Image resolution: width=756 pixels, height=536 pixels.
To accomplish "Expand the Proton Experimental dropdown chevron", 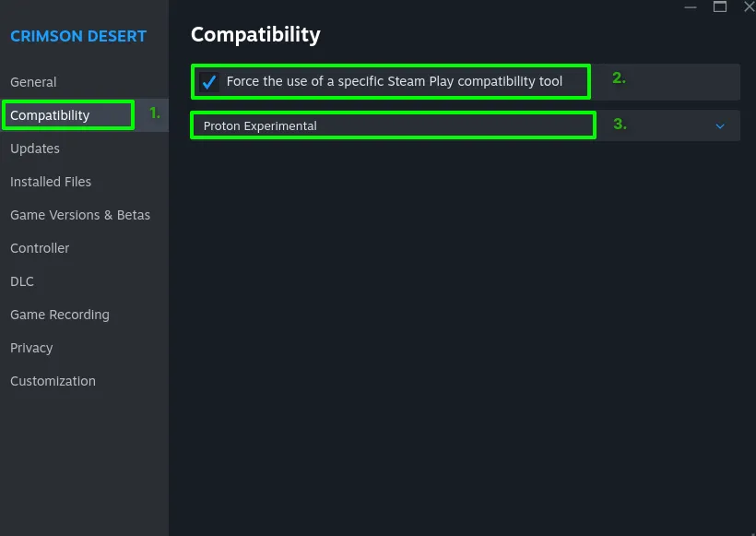I will tap(720, 125).
